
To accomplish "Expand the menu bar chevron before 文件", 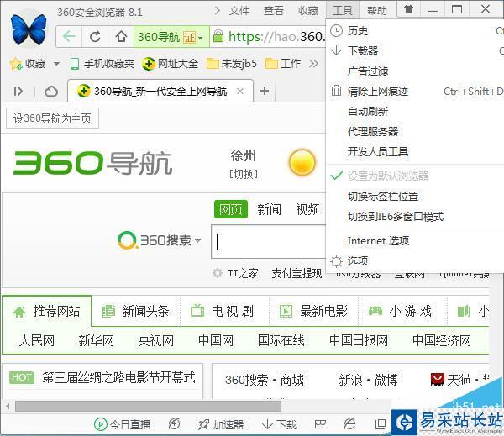I will pos(218,11).
